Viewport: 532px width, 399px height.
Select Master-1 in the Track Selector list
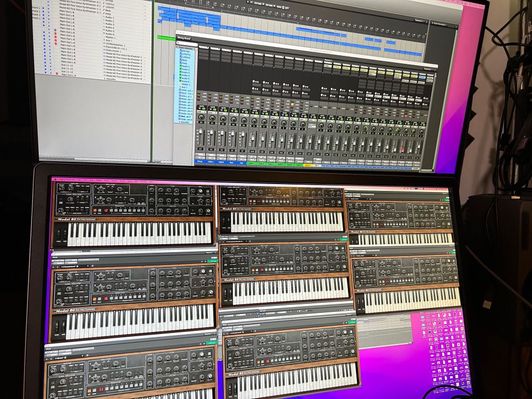186,84
